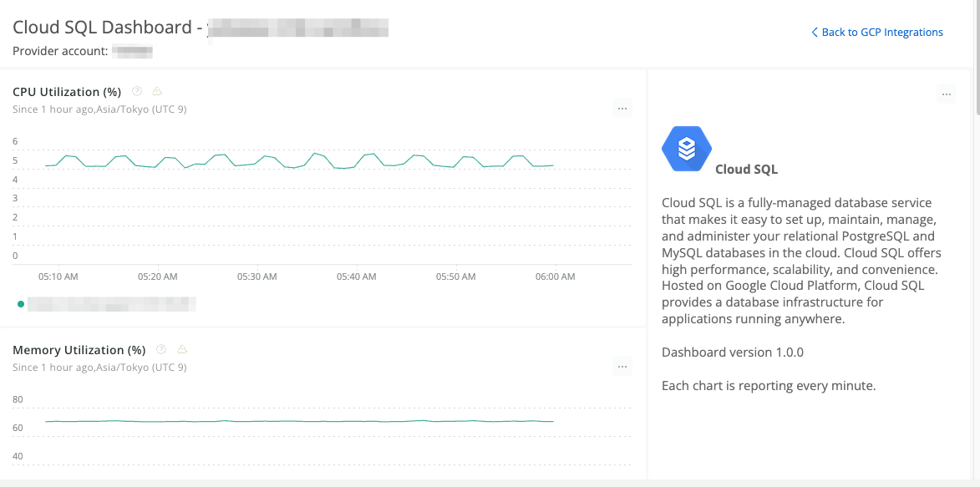Click the Cloud SQL hexagon logo
980x487 pixels.
coord(686,149)
